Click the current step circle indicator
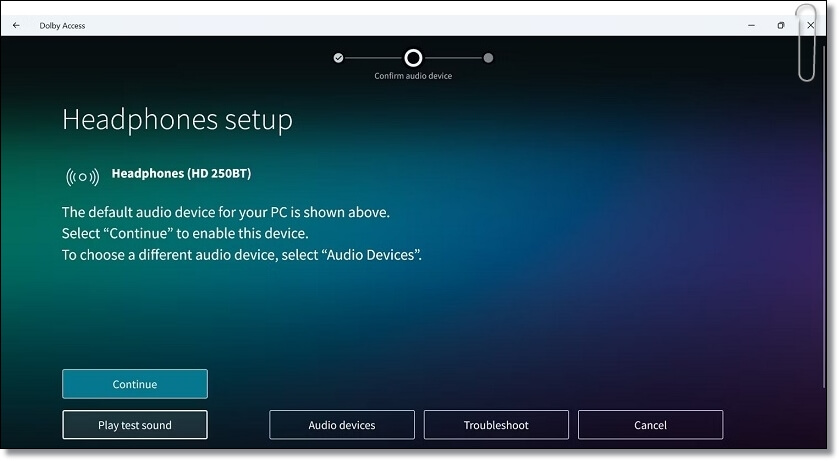839x461 pixels. [413, 58]
